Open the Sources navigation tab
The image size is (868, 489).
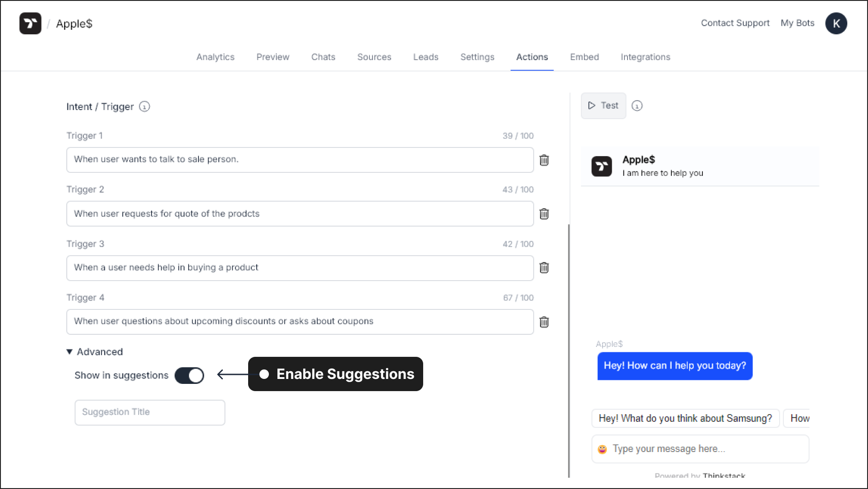374,57
